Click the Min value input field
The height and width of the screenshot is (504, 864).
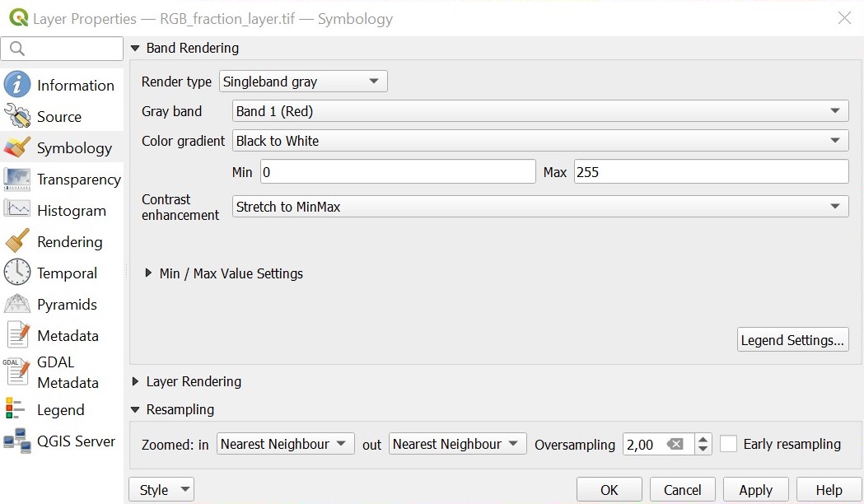coord(397,172)
